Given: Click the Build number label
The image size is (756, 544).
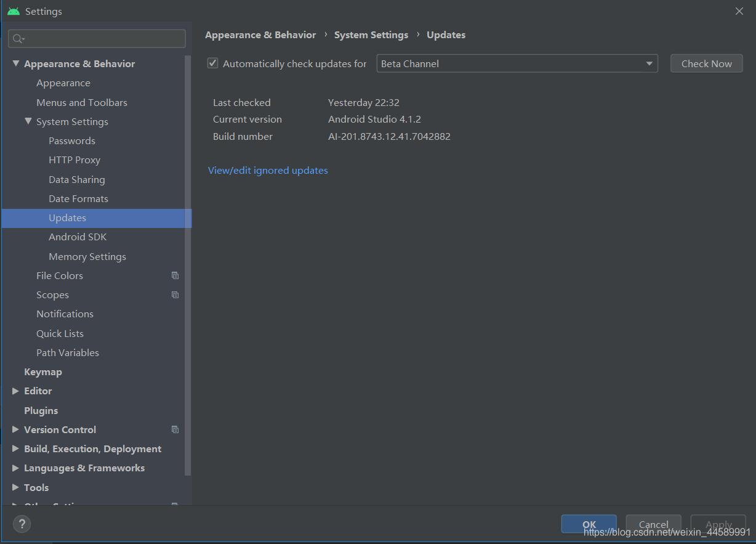Looking at the screenshot, I should click(x=243, y=136).
